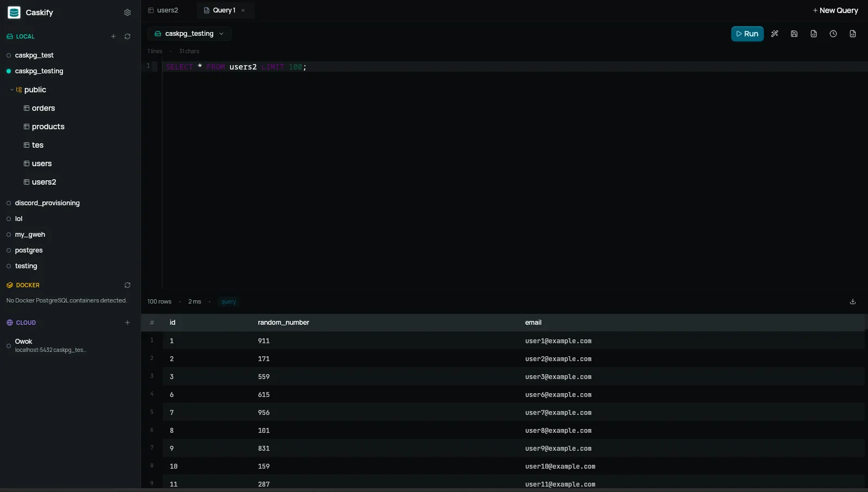Click the products table icon

point(27,127)
